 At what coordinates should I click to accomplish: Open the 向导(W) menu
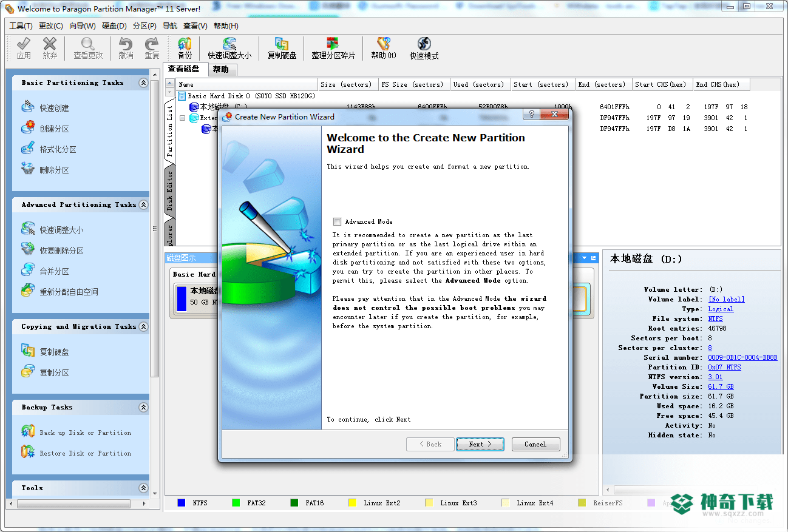tap(82, 26)
